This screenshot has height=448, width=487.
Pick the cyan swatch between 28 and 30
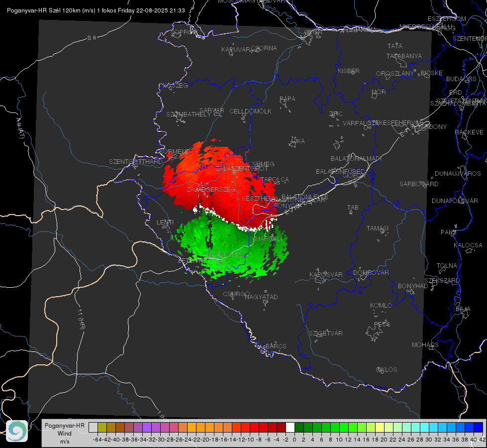424,428
